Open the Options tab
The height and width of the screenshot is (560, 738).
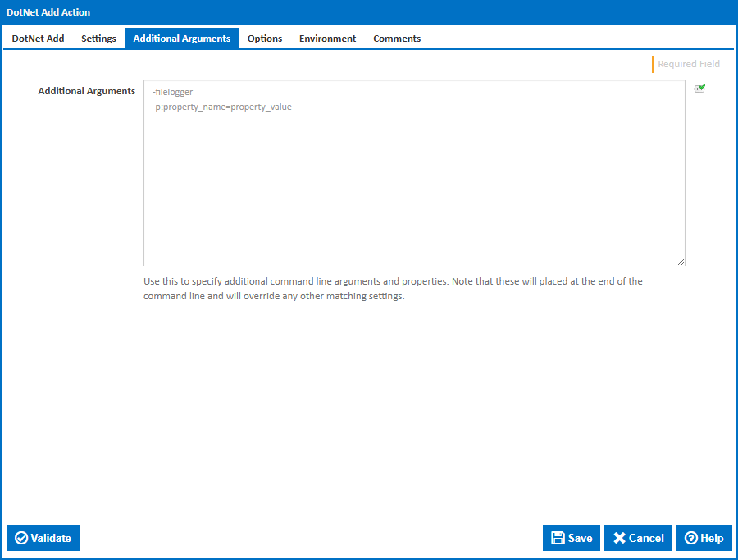(x=264, y=38)
